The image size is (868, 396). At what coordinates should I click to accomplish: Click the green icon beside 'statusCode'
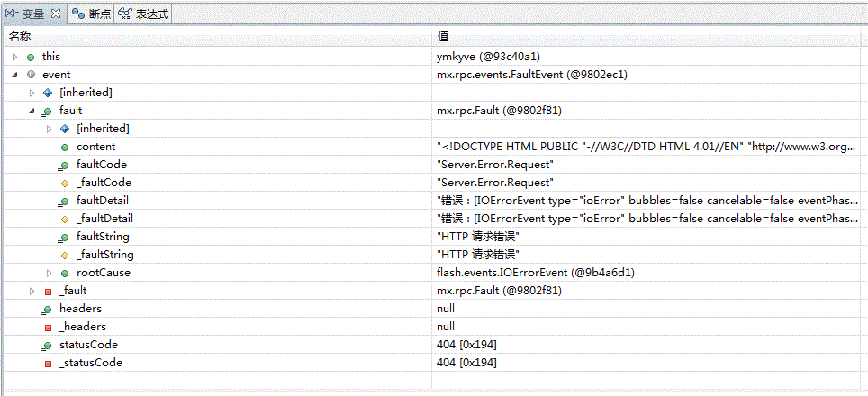click(47, 345)
